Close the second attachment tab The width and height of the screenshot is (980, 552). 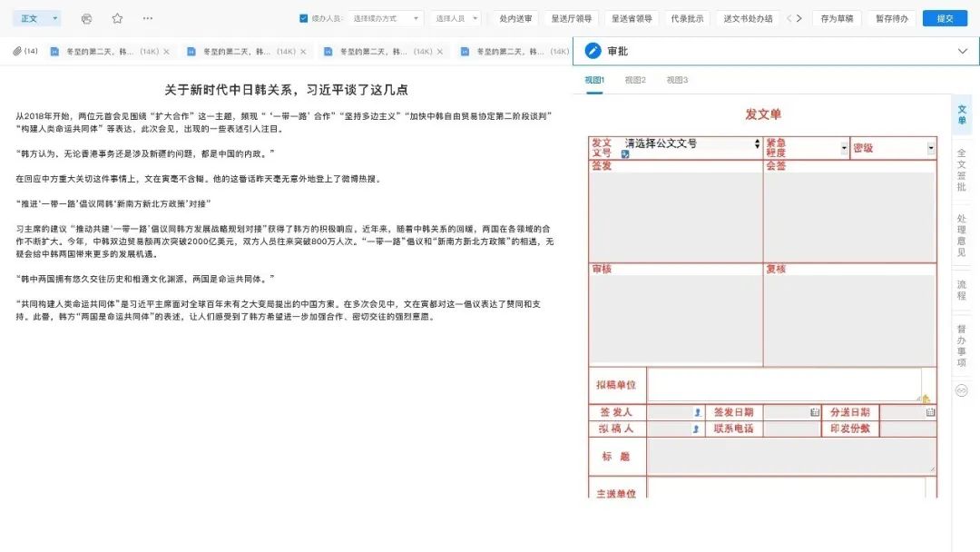303,52
